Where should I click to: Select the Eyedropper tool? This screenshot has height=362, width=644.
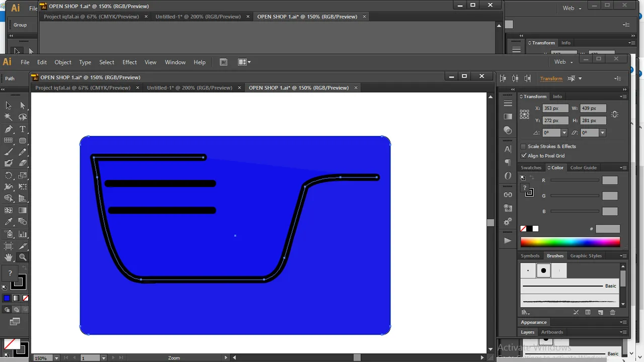click(x=9, y=222)
